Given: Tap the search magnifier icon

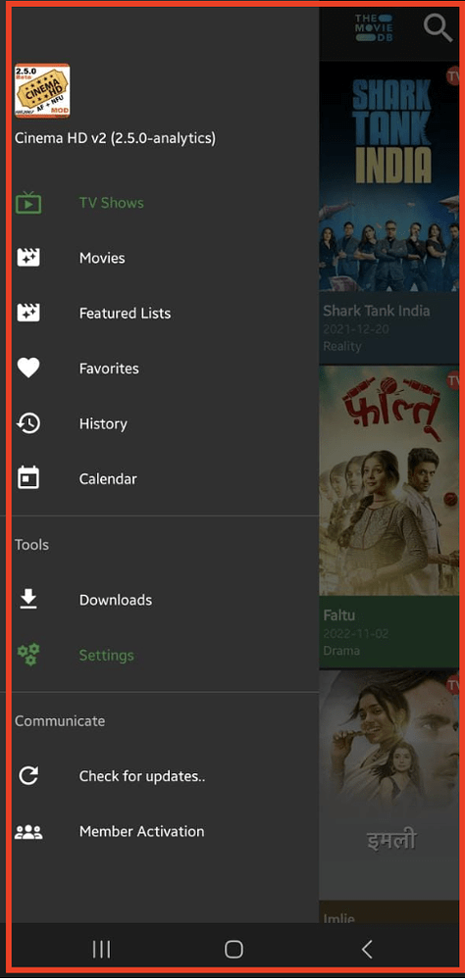Looking at the screenshot, I should 438,28.
